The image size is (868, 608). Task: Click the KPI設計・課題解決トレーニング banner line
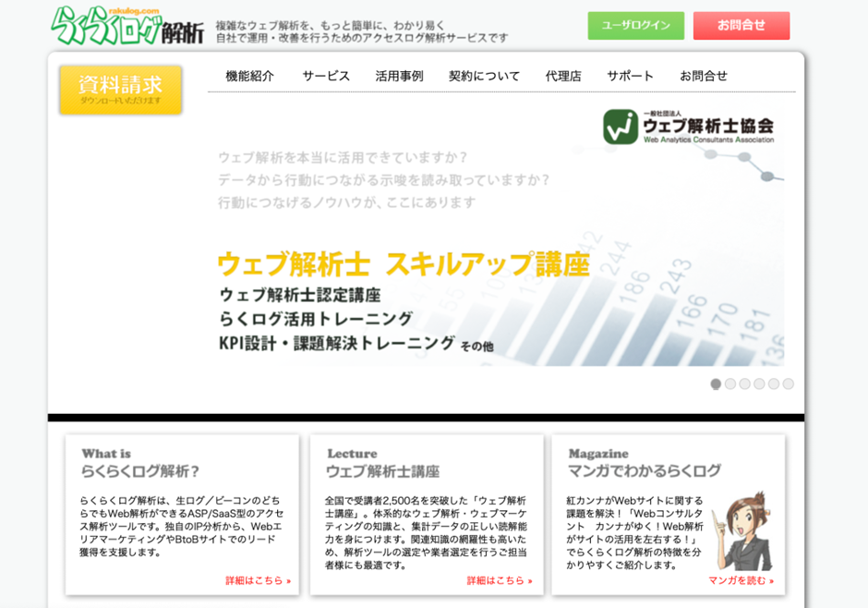tap(337, 344)
